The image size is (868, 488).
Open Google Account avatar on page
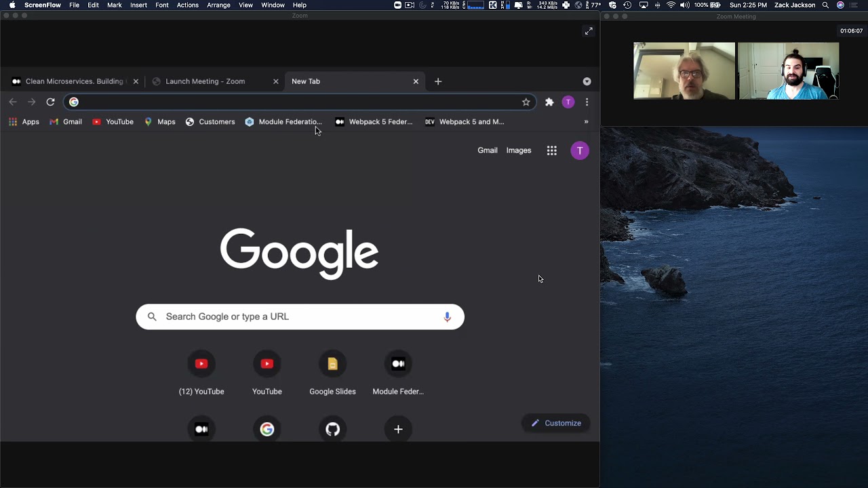(580, 150)
